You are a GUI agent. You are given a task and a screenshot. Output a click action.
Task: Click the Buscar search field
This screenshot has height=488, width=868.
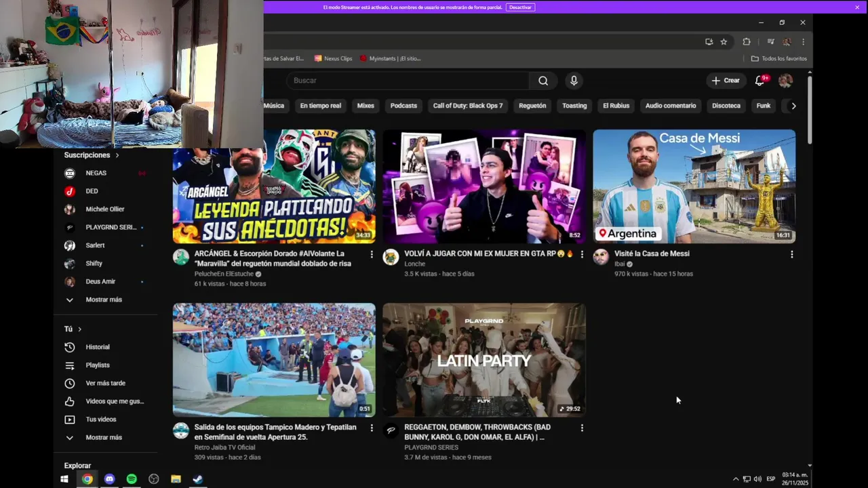point(408,81)
